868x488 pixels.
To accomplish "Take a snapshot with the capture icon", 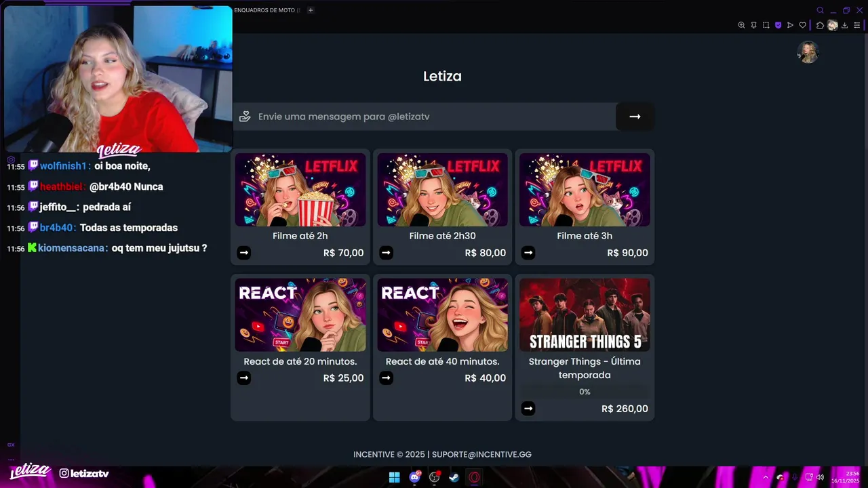I will 766,25.
